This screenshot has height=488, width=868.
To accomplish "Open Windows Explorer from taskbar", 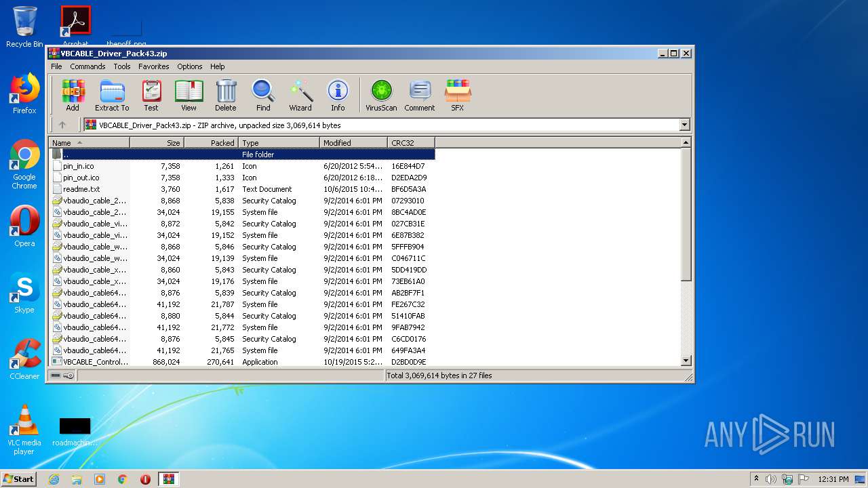I will click(x=77, y=479).
